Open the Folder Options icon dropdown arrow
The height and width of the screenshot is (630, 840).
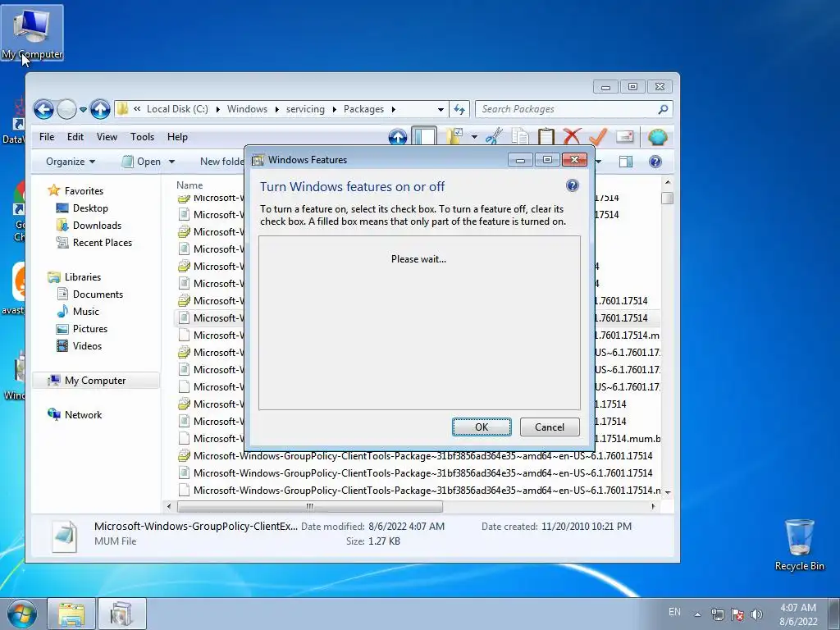(474, 137)
